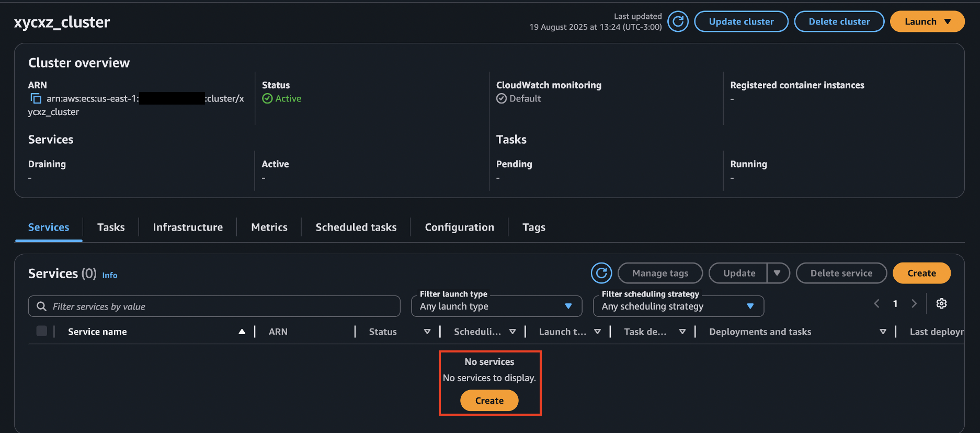Image resolution: width=980 pixels, height=433 pixels.
Task: Open the Services Info link
Action: coord(109,275)
